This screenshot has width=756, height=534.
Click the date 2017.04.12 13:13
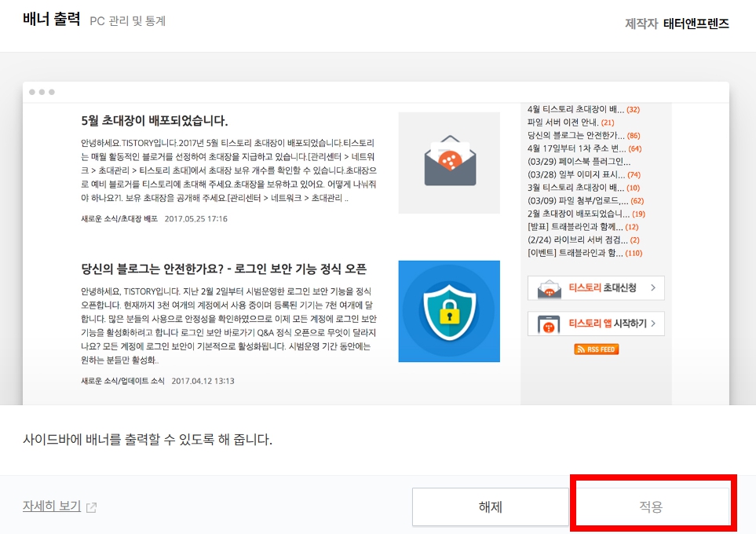coord(203,381)
